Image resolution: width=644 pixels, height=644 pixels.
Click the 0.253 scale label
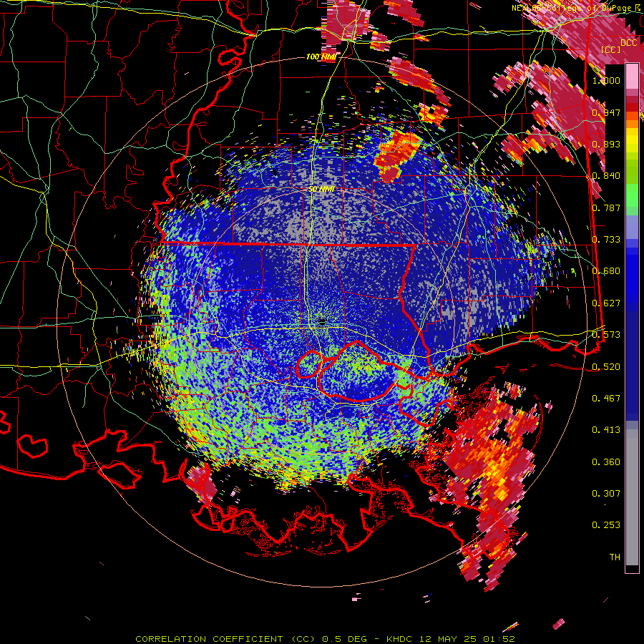coord(606,525)
